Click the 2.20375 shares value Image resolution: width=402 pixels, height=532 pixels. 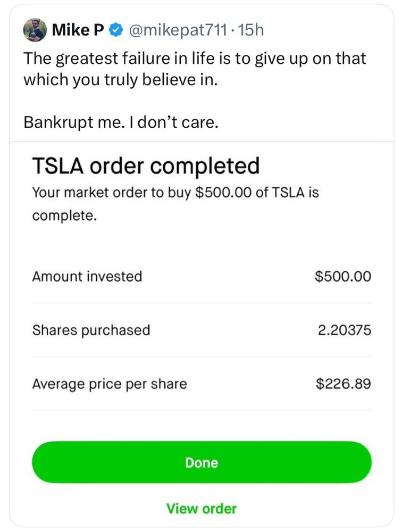coord(345,330)
